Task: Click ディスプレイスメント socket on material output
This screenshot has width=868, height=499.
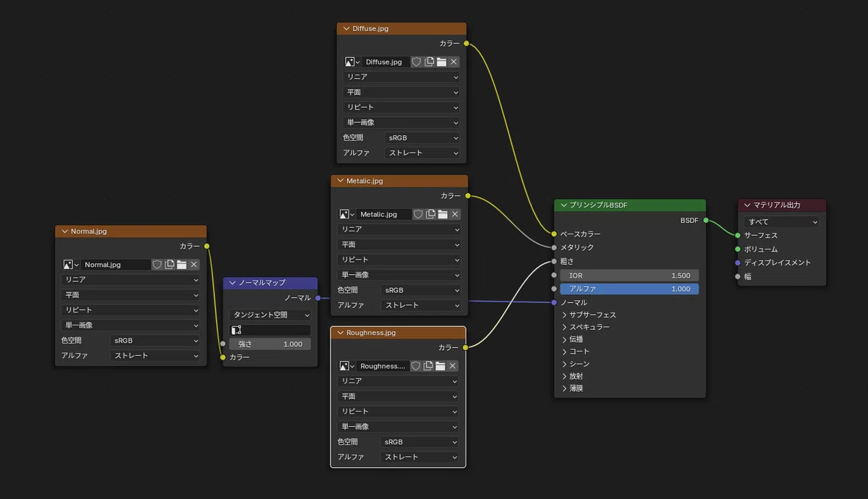Action: click(738, 263)
